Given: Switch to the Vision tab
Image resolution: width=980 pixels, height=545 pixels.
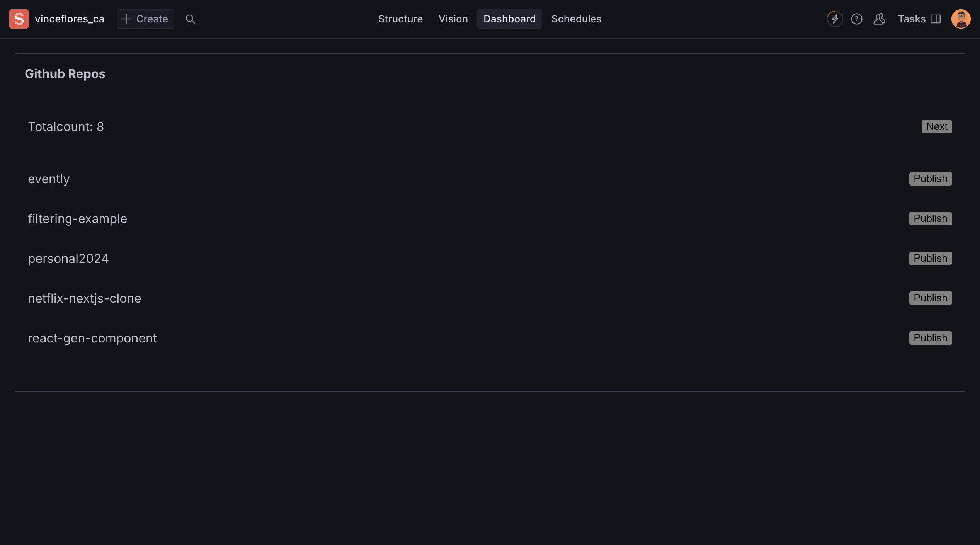Looking at the screenshot, I should [453, 19].
